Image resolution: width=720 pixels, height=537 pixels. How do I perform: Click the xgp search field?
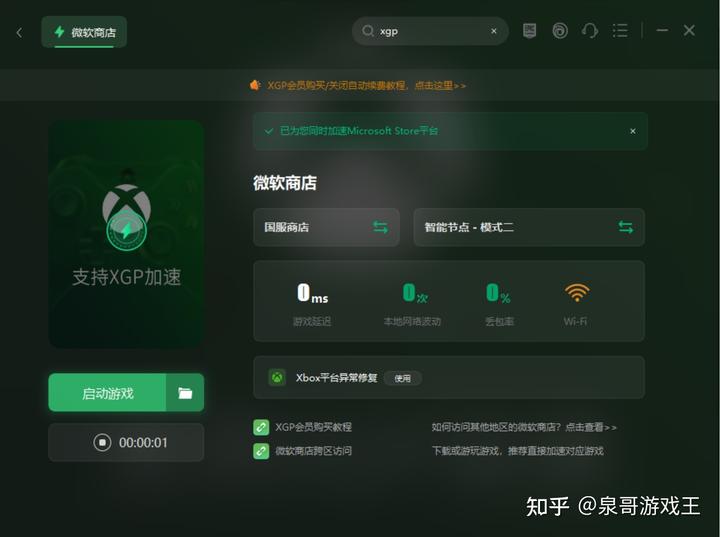point(430,31)
